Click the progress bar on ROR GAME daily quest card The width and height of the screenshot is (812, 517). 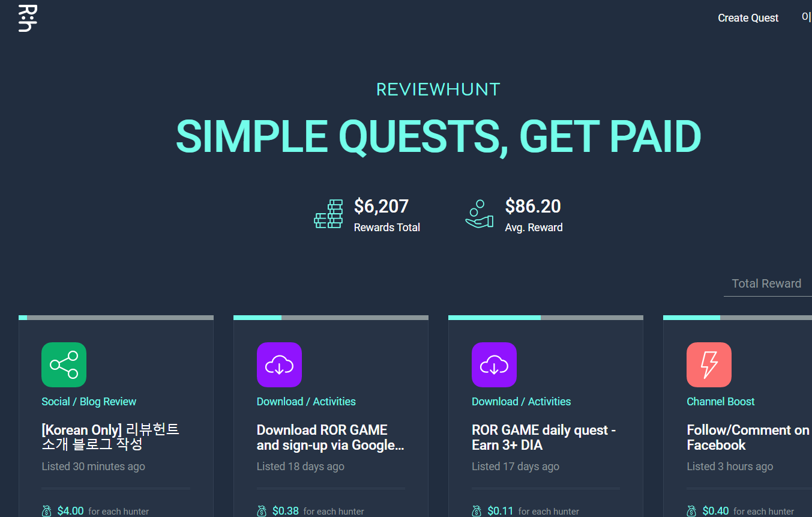point(546,318)
